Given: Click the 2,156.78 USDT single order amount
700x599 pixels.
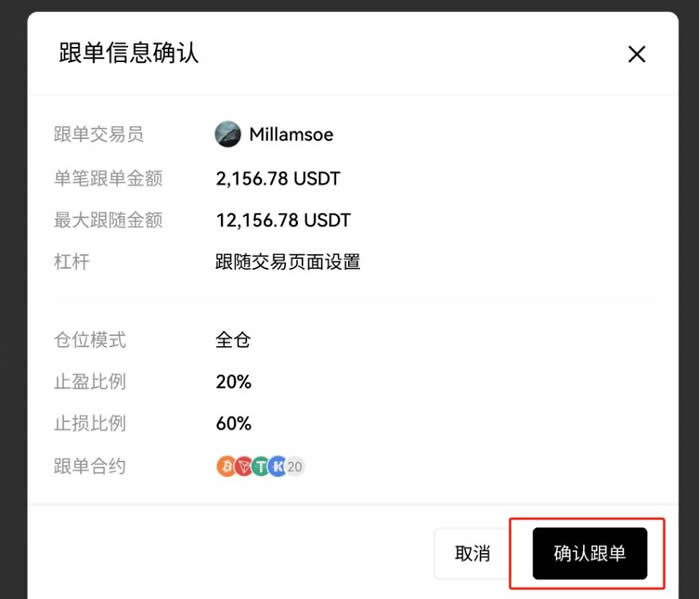Looking at the screenshot, I should pyautogui.click(x=278, y=179).
